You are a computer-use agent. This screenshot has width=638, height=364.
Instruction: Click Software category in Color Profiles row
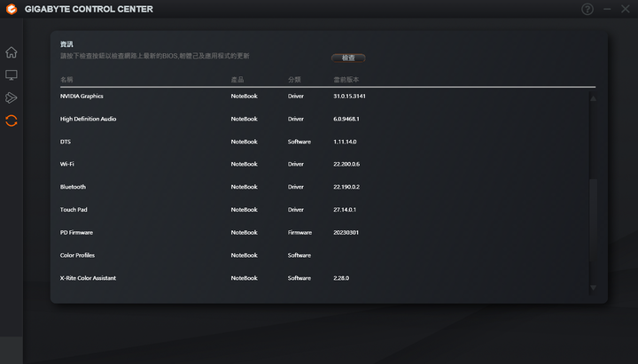[300, 255]
